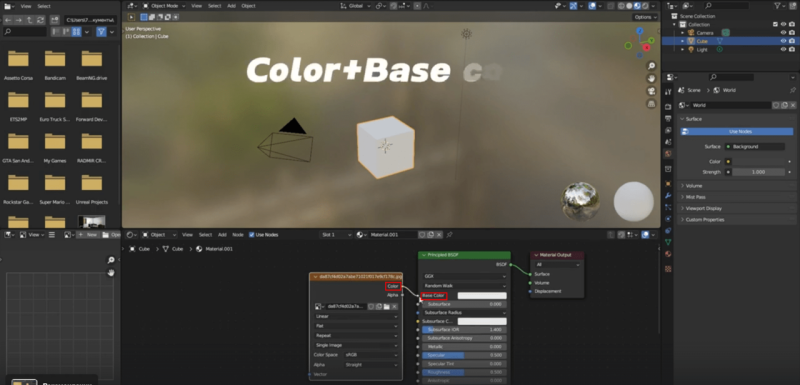Click the Background surface shader field

point(755,146)
